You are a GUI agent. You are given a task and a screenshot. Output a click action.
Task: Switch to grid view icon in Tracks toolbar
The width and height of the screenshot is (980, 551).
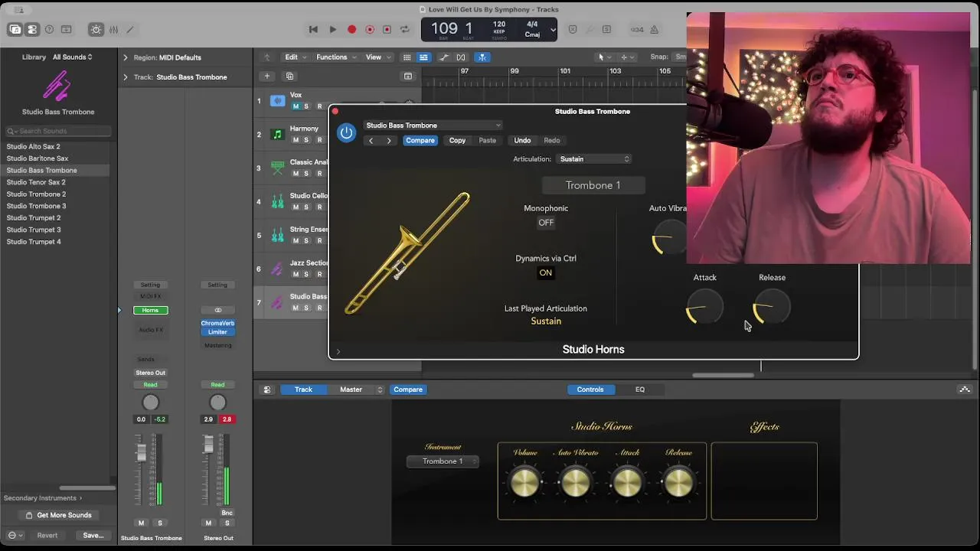[x=407, y=57]
